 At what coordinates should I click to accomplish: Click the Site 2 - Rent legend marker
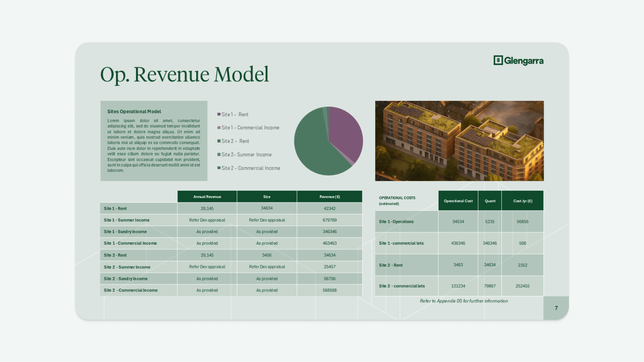pyautogui.click(x=219, y=141)
